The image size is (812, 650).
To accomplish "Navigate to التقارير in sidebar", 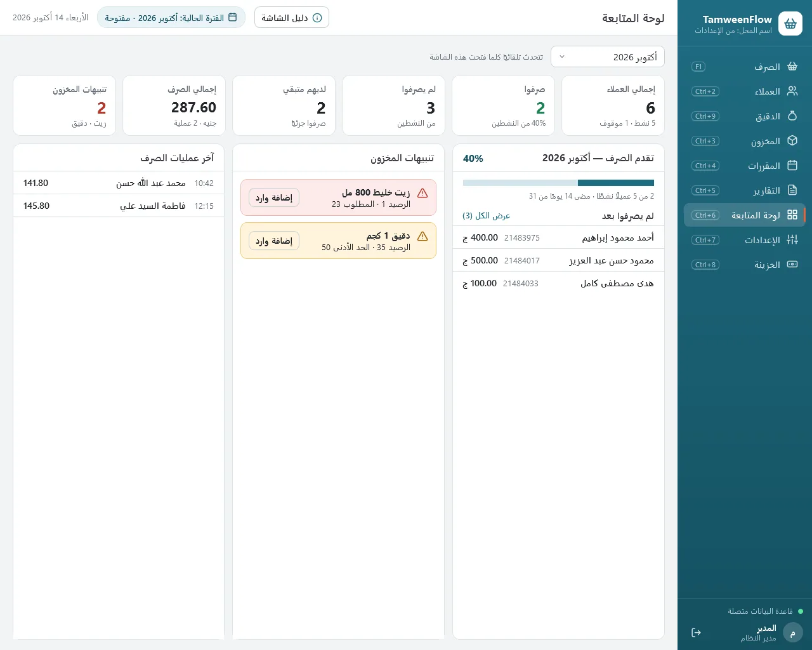I will (x=745, y=190).
